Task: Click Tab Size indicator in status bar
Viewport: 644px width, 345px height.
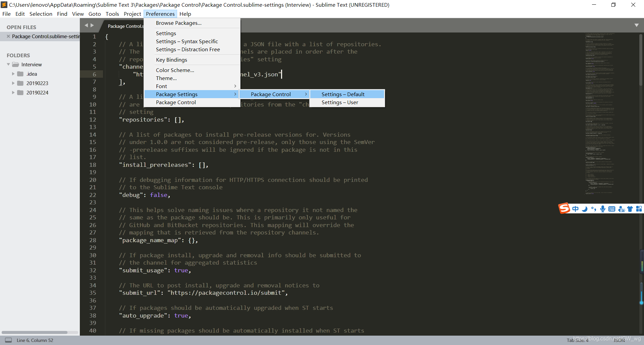Action: point(578,340)
